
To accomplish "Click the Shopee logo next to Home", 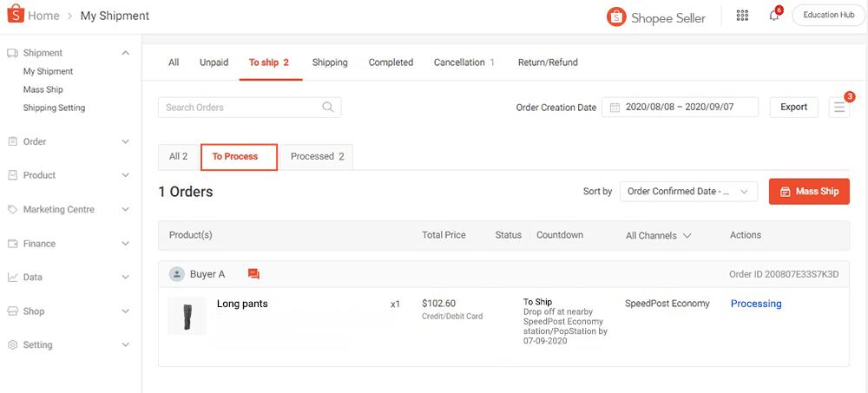I will pos(16,16).
